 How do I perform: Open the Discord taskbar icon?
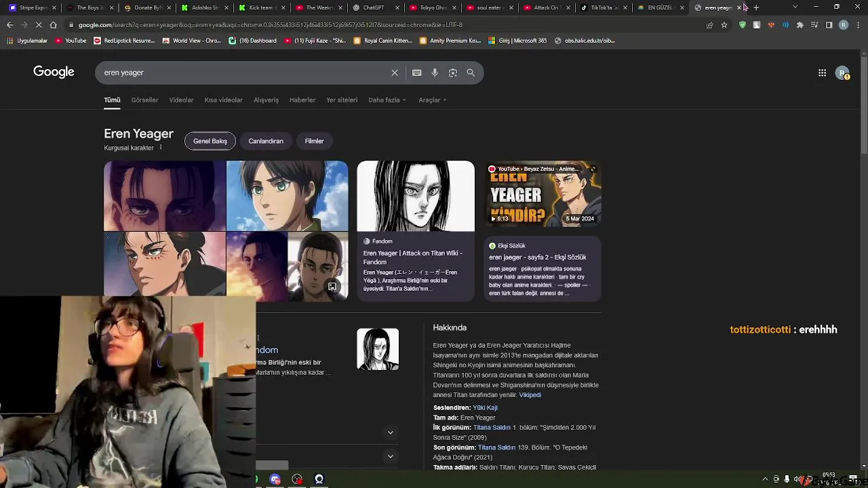click(275, 479)
